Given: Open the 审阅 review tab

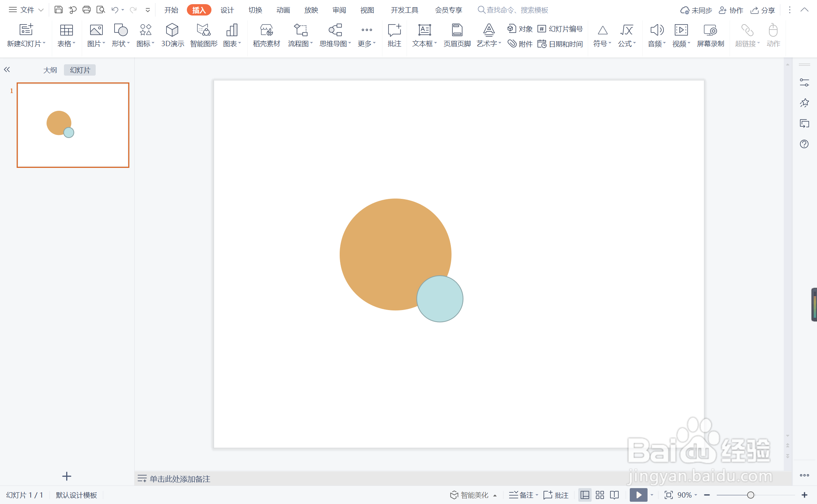Looking at the screenshot, I should point(339,10).
